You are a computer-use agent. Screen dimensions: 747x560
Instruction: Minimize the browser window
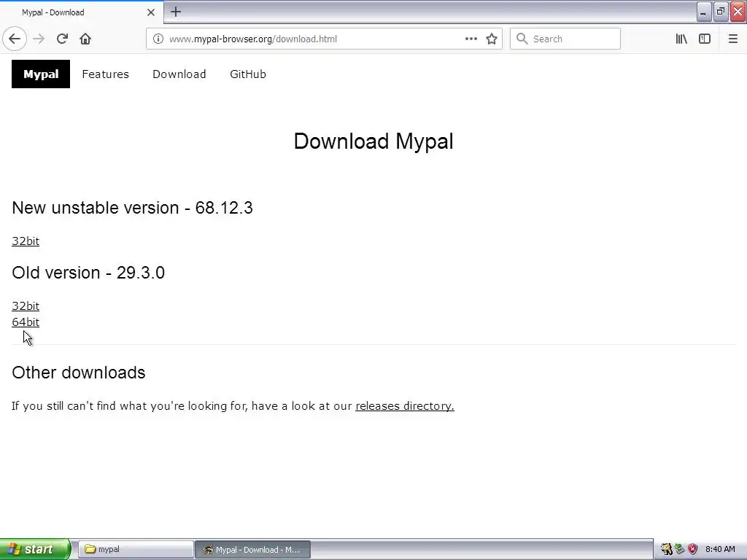click(704, 12)
